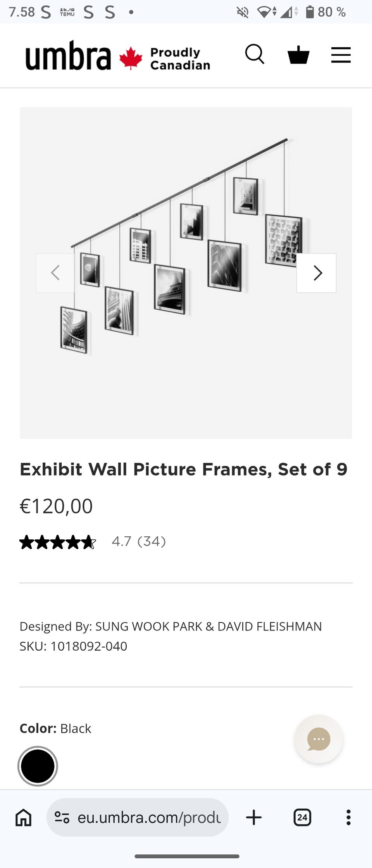Tap the eu.umbra.com address bar
Viewport: 372px width, 868px height.
click(149, 818)
